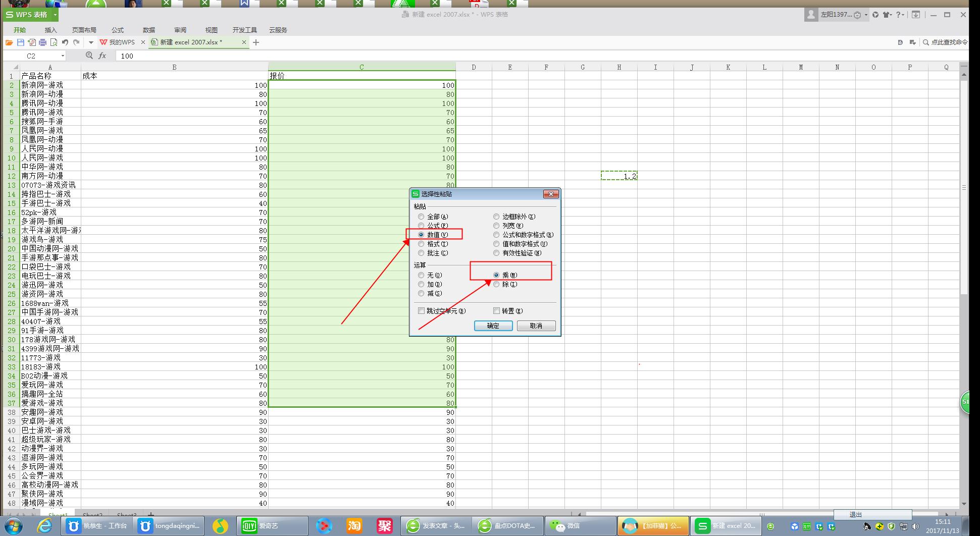The width and height of the screenshot is (980, 536).
Task: Expand the quick access toolbar dropdown arrow
Action: [91, 42]
